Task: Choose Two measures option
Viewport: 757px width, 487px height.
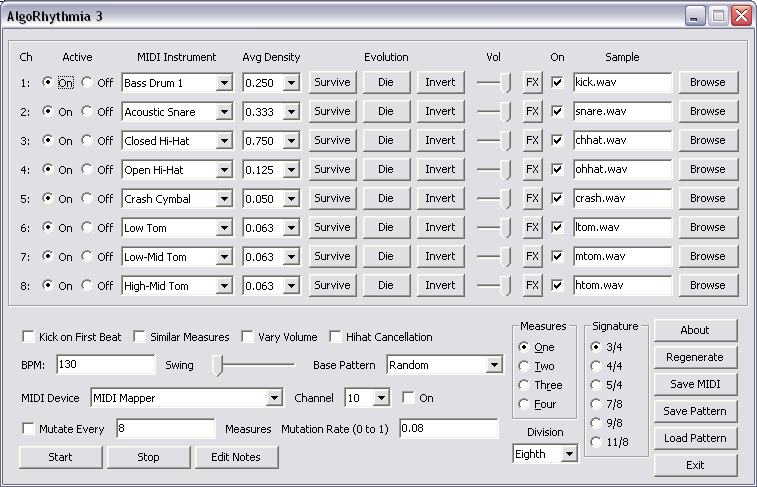Action: click(x=525, y=366)
